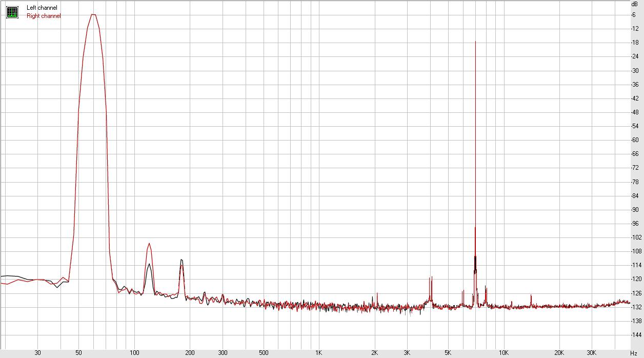Click the 1K frequency axis label
644x358 pixels.
point(319,353)
